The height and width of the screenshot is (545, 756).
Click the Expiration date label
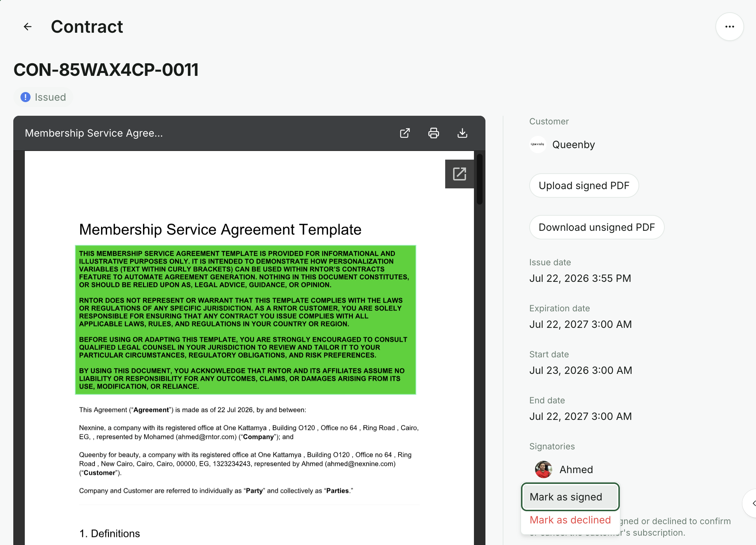(x=559, y=308)
